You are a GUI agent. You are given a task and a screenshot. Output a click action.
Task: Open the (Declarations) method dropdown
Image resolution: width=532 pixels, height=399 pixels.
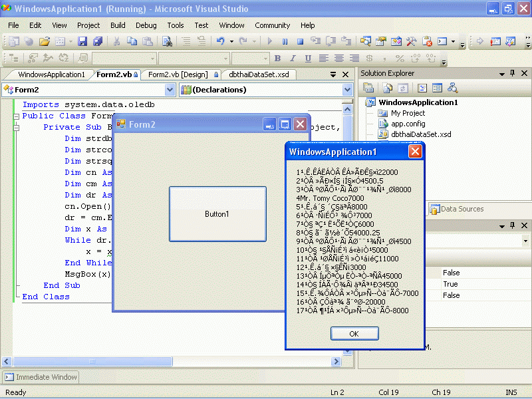[347, 90]
